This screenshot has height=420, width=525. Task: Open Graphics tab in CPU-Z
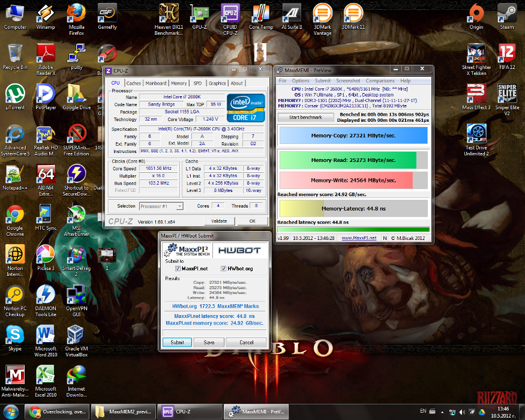pyautogui.click(x=217, y=83)
